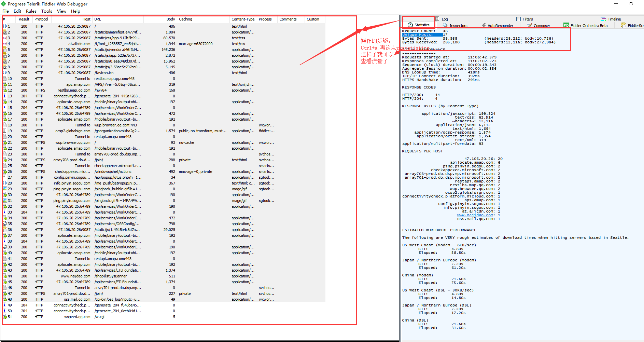This screenshot has width=644, height=342.
Task: Click the JS icon of session 5
Action: (5, 50)
